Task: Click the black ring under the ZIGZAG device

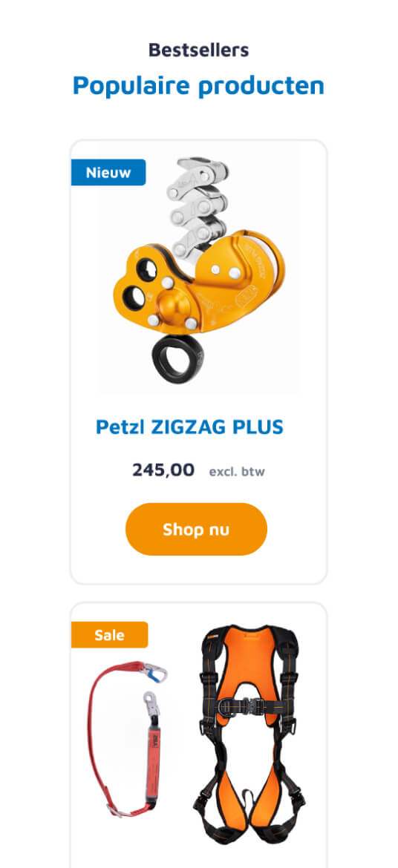Action: [x=178, y=359]
